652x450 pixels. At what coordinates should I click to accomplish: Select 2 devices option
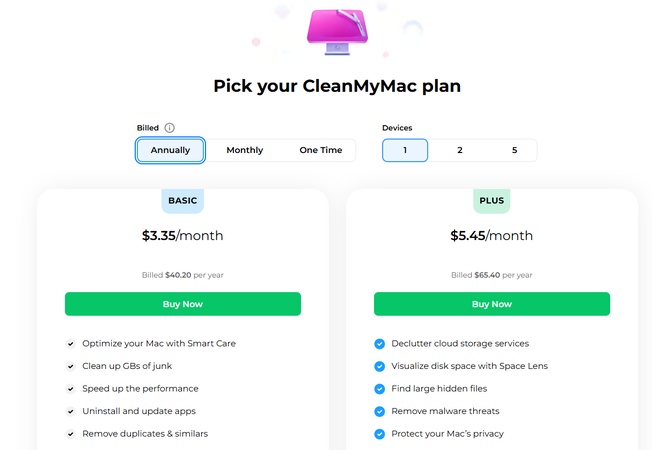coord(460,150)
